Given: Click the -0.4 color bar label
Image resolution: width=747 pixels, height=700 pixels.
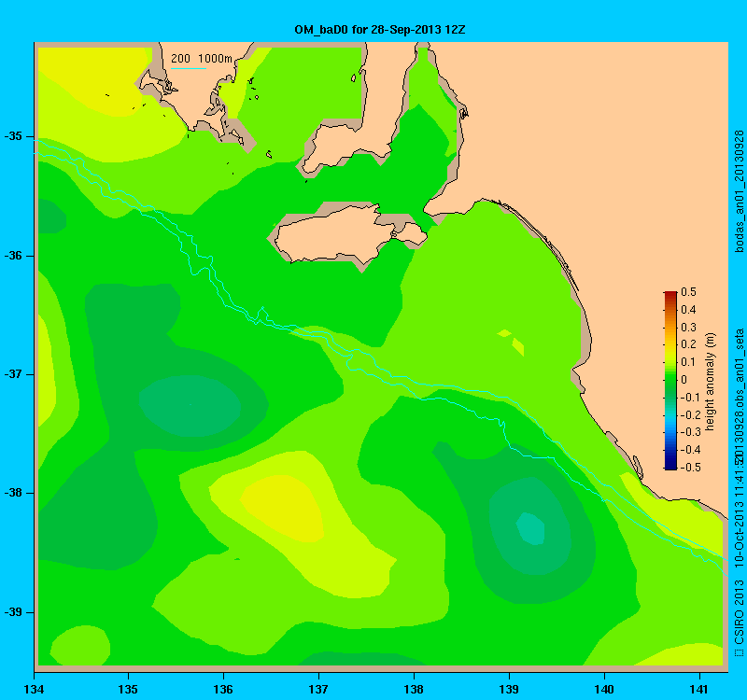Looking at the screenshot, I should (x=691, y=450).
